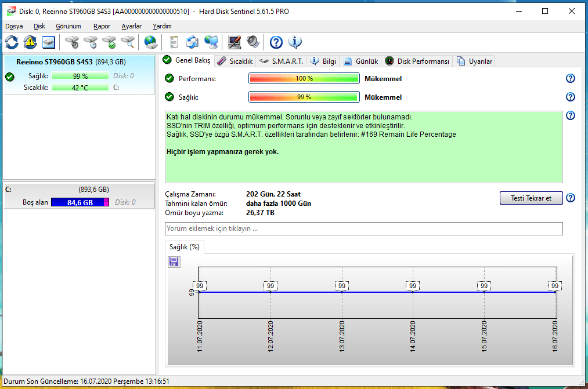Click the 26,37 TB lifetime writes value
The image size is (588, 389).
pyautogui.click(x=260, y=213)
